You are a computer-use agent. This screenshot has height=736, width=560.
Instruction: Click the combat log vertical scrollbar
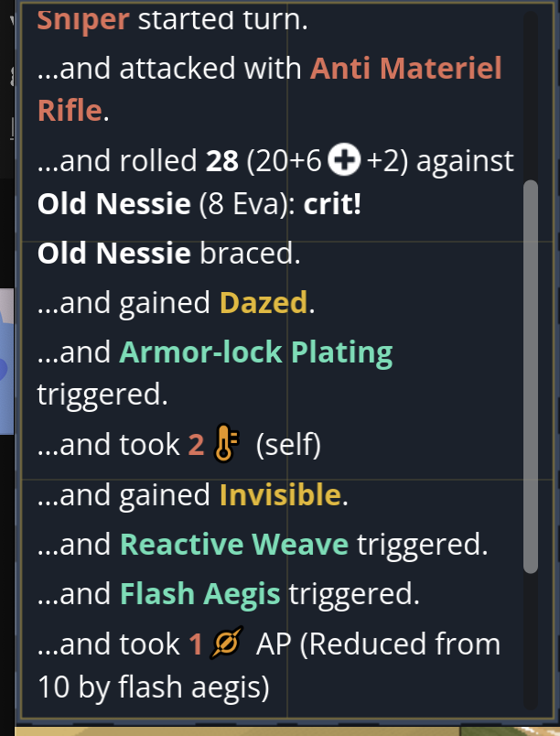pos(531,375)
